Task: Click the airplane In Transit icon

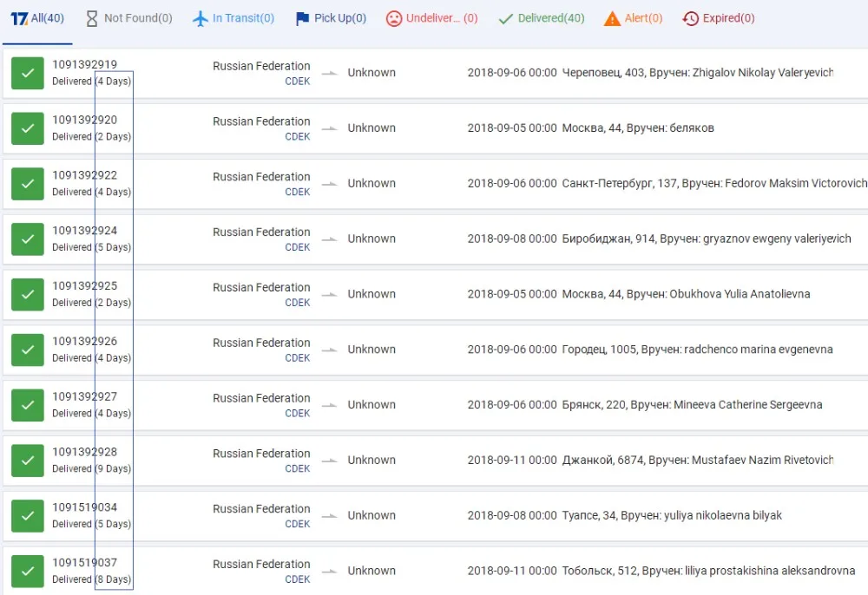Action: [200, 19]
